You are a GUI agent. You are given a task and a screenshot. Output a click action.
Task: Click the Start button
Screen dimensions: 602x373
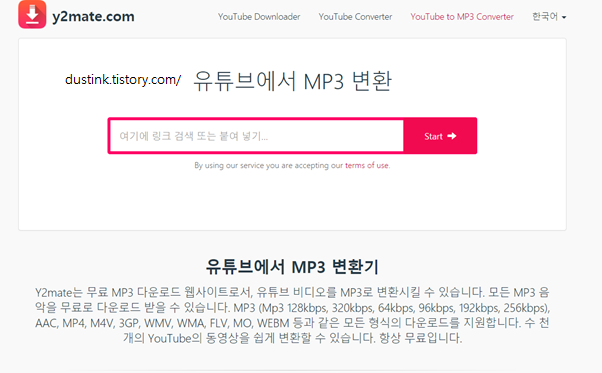tap(440, 136)
